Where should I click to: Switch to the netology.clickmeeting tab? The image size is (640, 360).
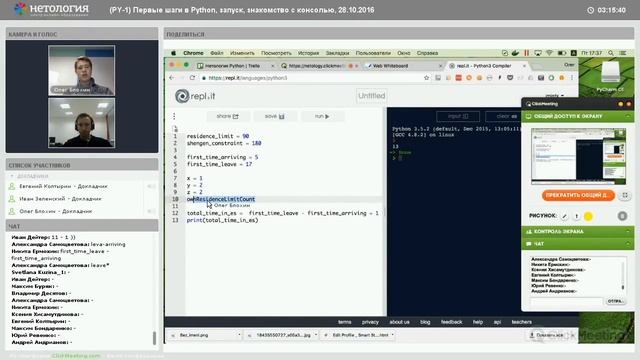pos(318,66)
